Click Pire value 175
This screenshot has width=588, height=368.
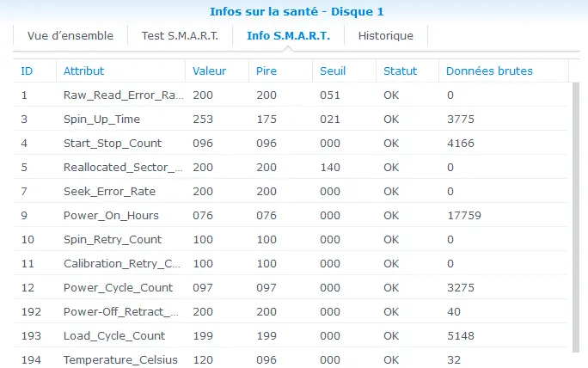tap(266, 119)
